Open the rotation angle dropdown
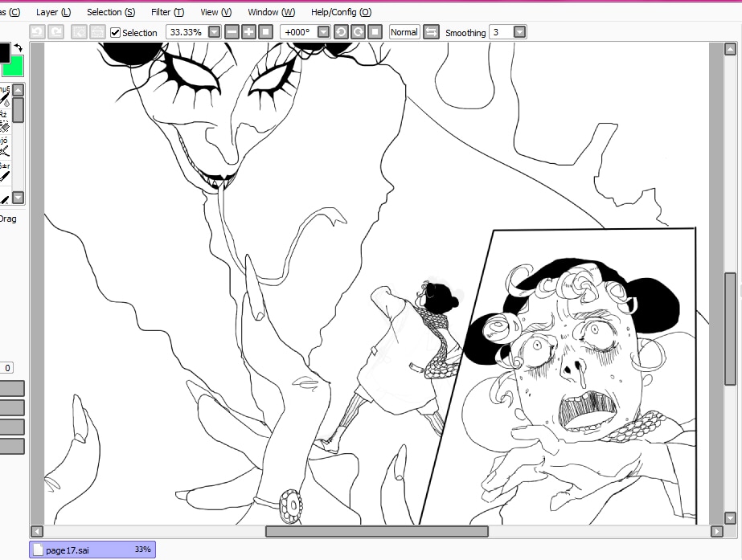Image resolution: width=742 pixels, height=560 pixels. [x=323, y=32]
